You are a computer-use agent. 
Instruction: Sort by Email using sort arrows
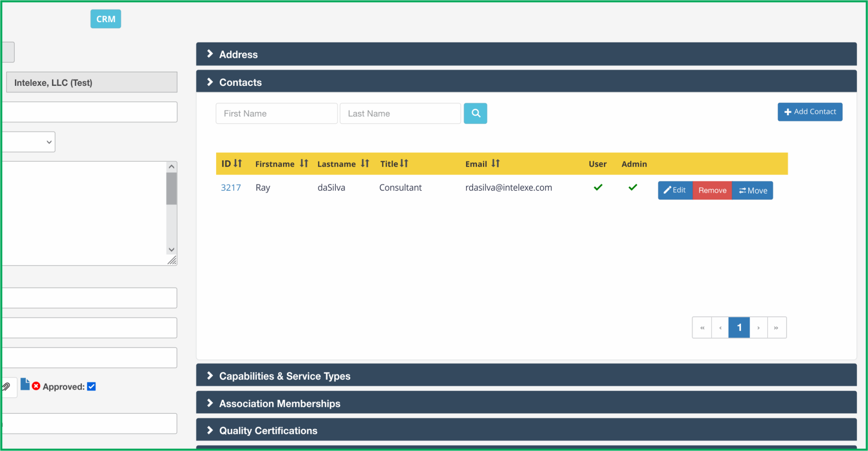point(495,163)
